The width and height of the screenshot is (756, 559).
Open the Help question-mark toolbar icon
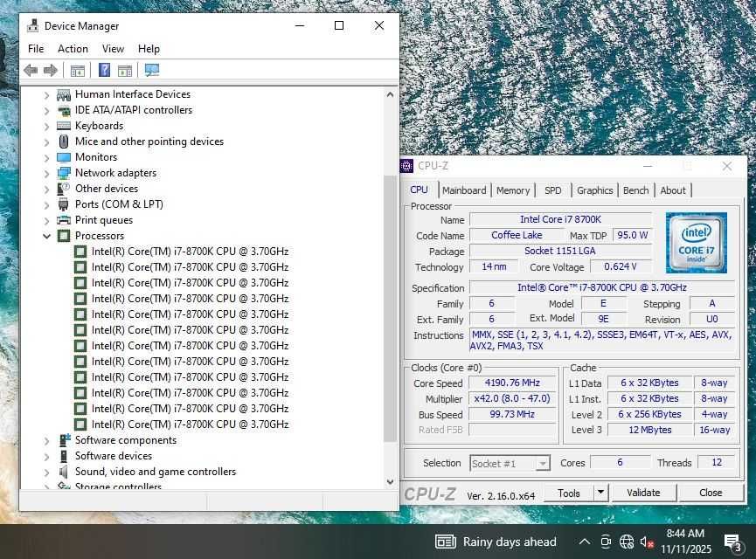pyautogui.click(x=104, y=71)
